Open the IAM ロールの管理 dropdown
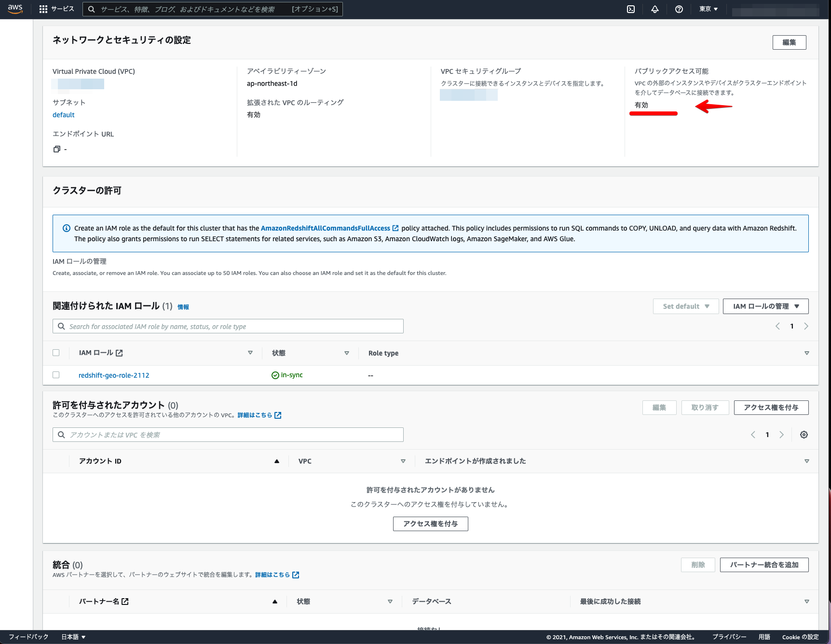 pyautogui.click(x=765, y=306)
